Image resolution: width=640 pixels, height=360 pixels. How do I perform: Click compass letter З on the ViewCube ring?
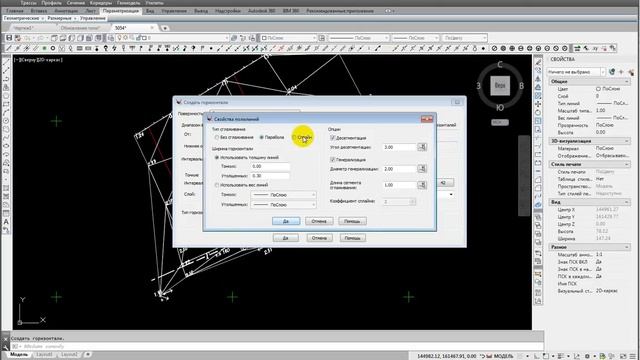478,86
